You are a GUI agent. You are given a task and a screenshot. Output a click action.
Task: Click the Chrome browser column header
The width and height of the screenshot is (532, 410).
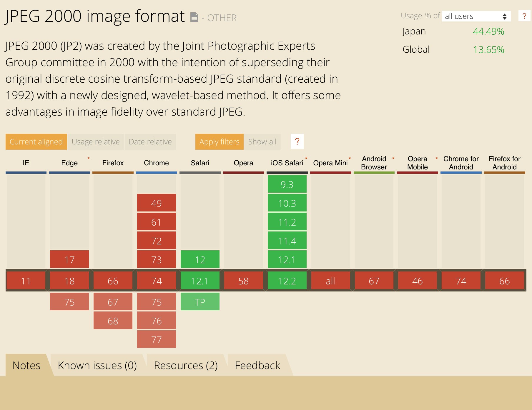[156, 163]
